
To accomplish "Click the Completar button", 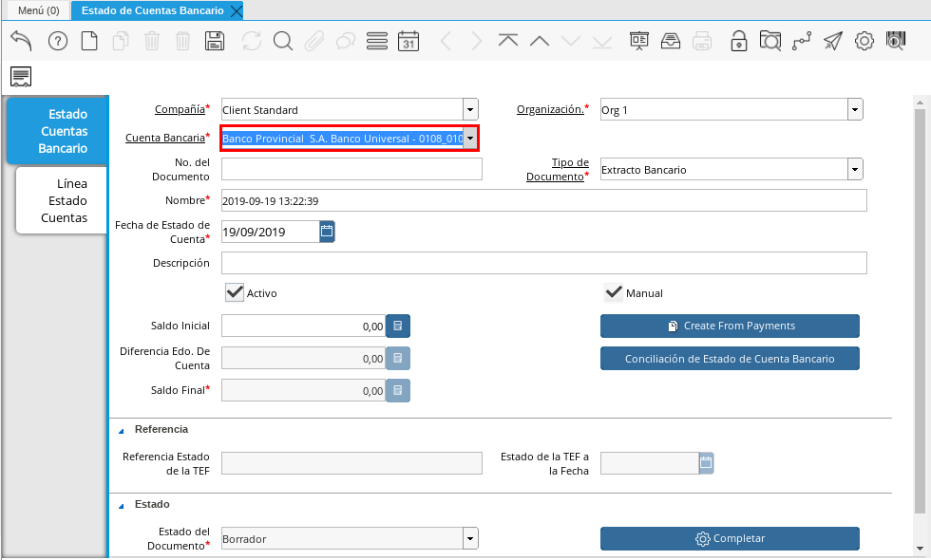I will pyautogui.click(x=730, y=539).
